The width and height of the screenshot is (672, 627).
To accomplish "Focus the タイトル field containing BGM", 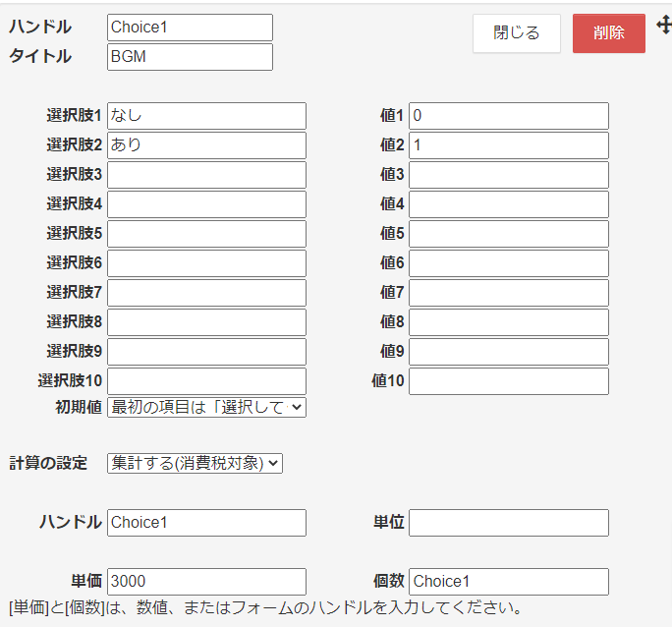I will [190, 57].
